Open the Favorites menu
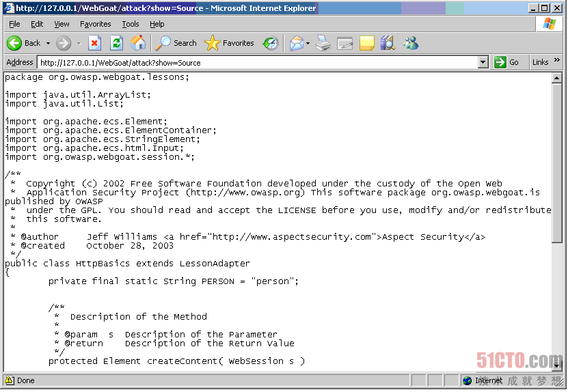This screenshot has width=568, height=392. [96, 25]
